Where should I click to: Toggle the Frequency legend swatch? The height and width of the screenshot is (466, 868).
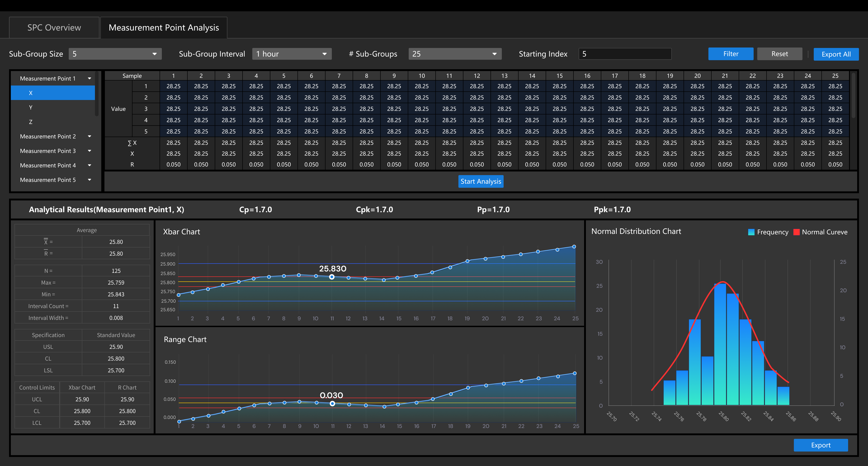(751, 232)
